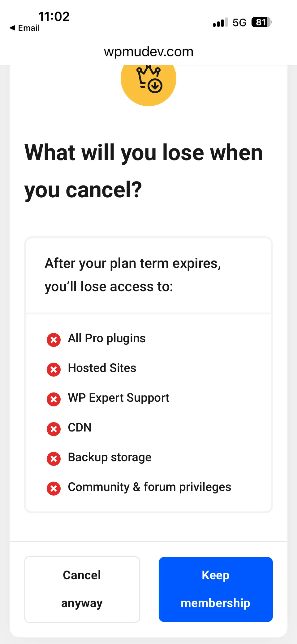Tap the What will you lose heading
The width and height of the screenshot is (297, 644).
coord(144,171)
